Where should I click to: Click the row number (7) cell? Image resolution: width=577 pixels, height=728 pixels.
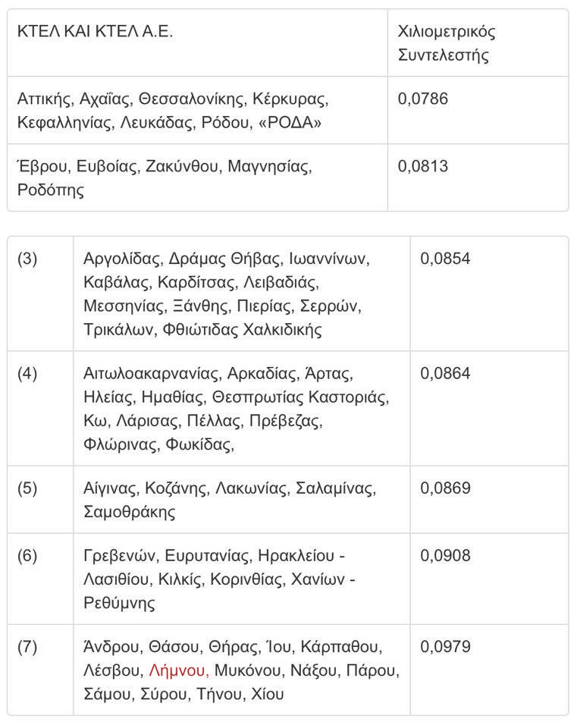27,647
